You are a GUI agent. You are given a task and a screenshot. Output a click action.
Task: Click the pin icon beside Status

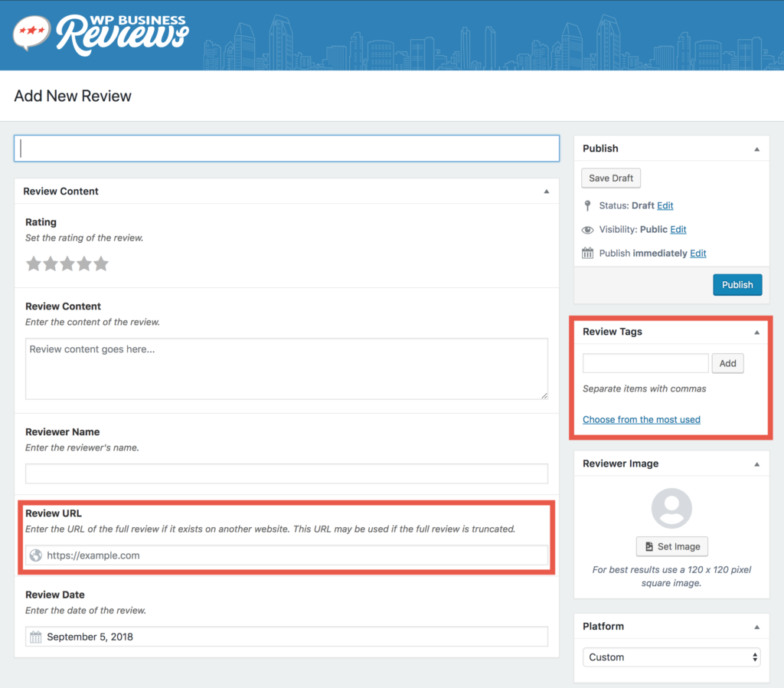click(x=587, y=205)
